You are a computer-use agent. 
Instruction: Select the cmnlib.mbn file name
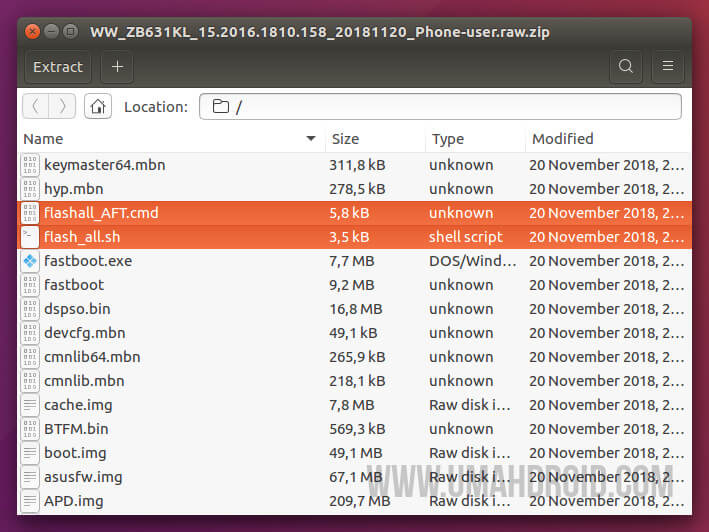(x=84, y=381)
